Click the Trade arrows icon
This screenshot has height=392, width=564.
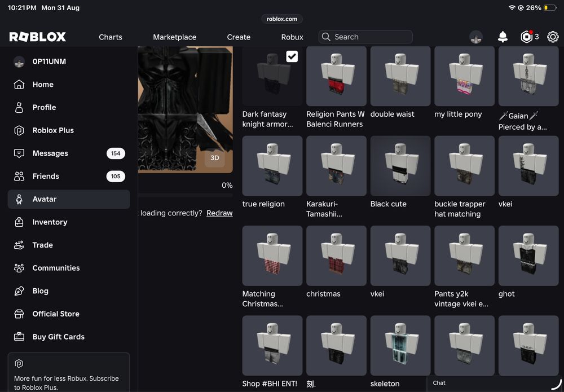tap(19, 245)
